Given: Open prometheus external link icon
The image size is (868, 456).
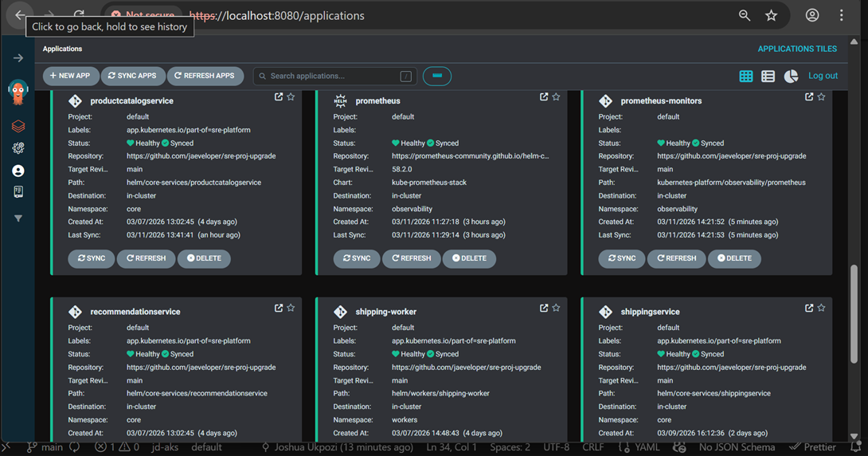Looking at the screenshot, I should click(x=544, y=97).
